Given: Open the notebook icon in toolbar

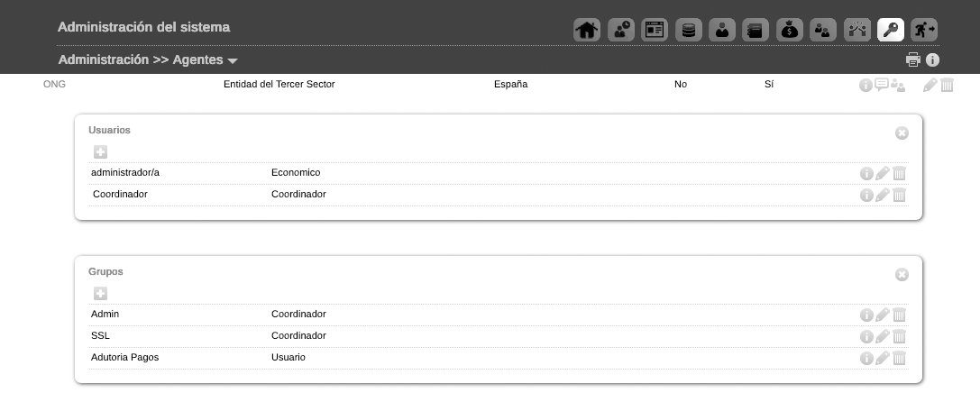Looking at the screenshot, I should pyautogui.click(x=756, y=30).
